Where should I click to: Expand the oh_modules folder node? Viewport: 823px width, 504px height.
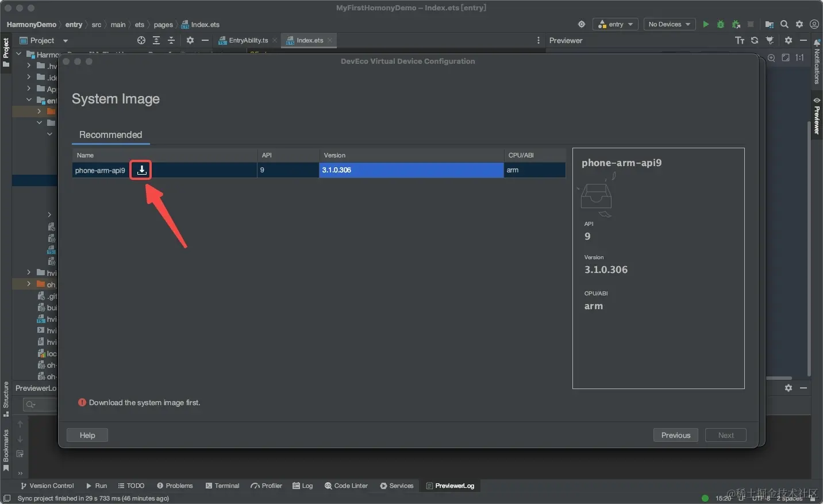pos(29,284)
